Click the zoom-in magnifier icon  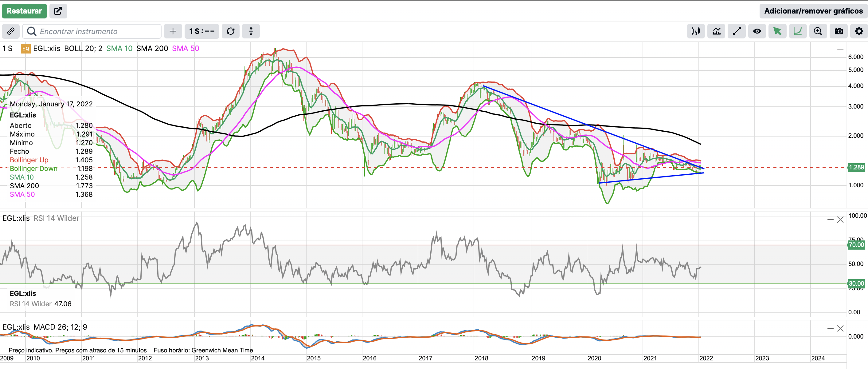pyautogui.click(x=818, y=31)
